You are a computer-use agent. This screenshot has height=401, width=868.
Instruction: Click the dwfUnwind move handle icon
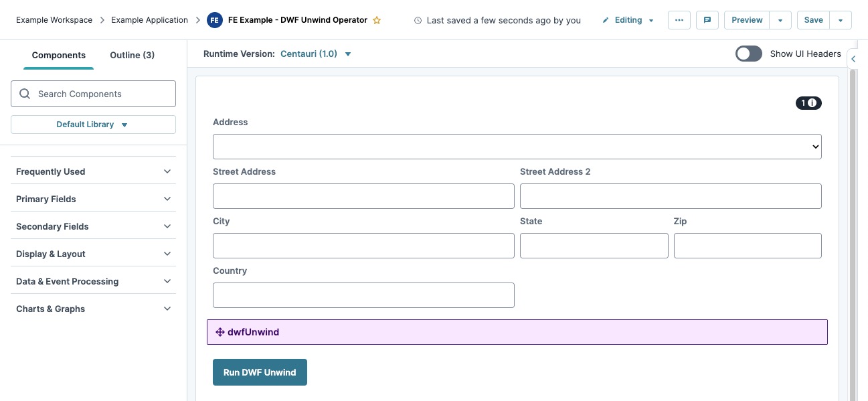click(220, 332)
